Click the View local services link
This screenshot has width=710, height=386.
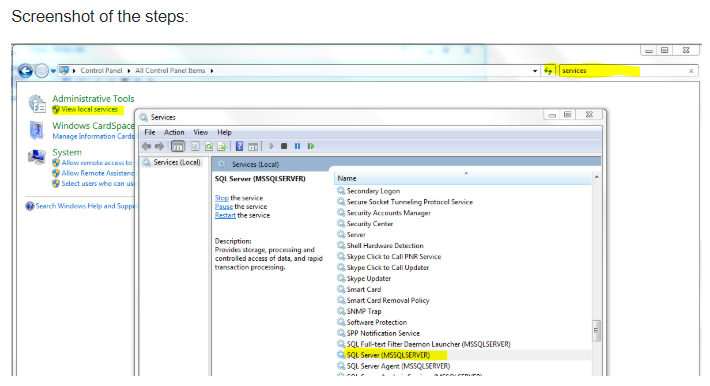coord(90,110)
